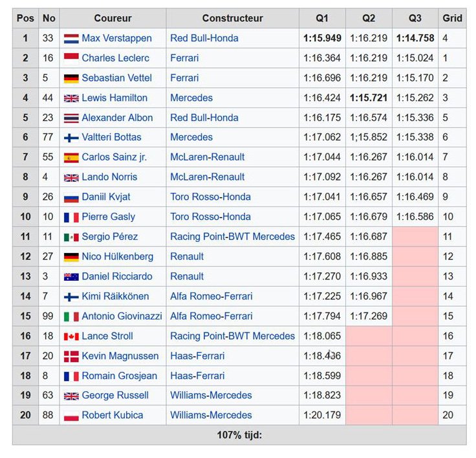Open Mercedes constructor link in Hamilton's row
The width and height of the screenshot is (476, 458).
191,98
